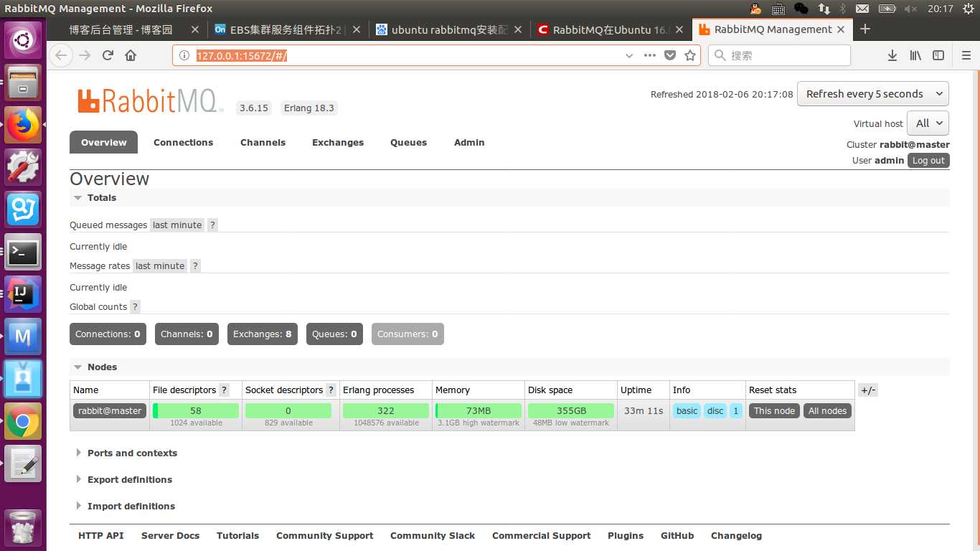Reload the current page
This screenshot has width=980, height=551.
pyautogui.click(x=108, y=55)
